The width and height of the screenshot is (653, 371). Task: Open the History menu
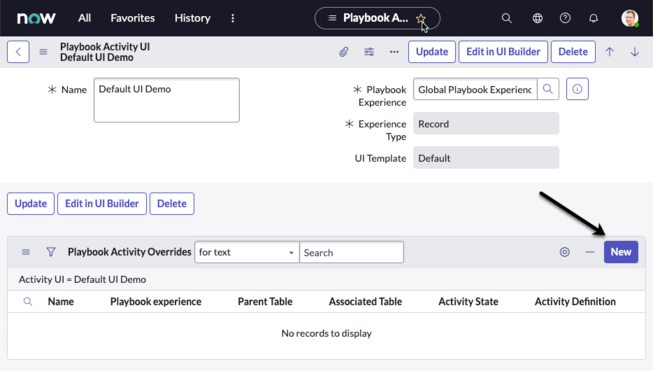pos(192,18)
